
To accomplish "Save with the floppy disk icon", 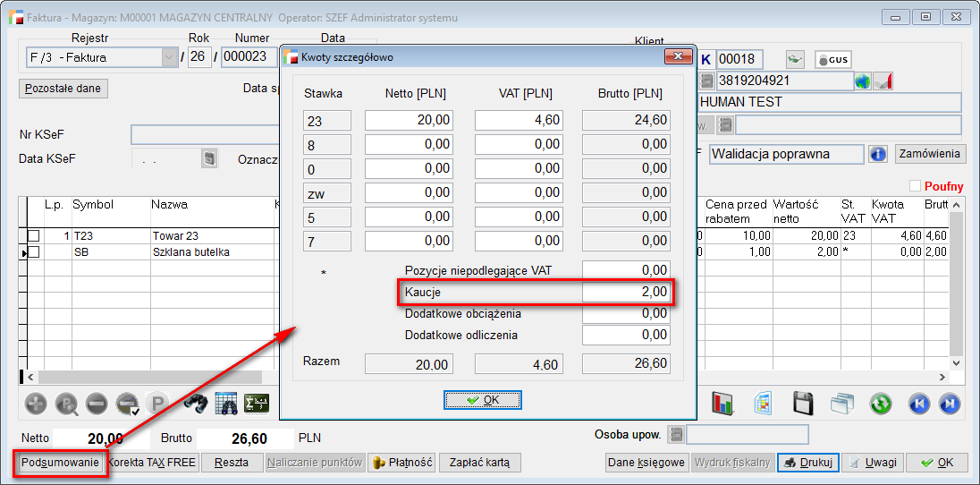I will click(x=803, y=404).
